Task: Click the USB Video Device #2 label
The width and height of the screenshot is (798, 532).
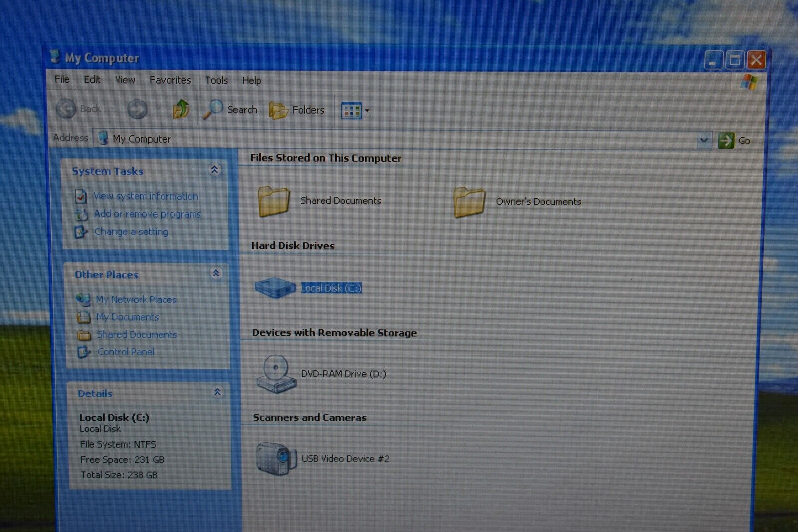Action: click(x=346, y=459)
